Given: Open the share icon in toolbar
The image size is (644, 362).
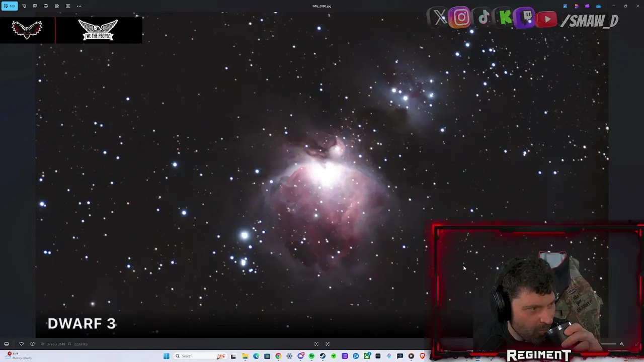Looking at the screenshot, I should [57, 6].
